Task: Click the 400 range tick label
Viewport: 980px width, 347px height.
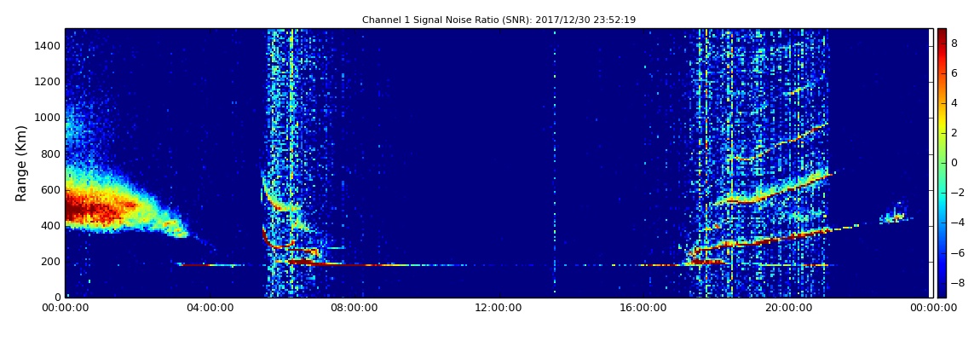Action: (51, 226)
